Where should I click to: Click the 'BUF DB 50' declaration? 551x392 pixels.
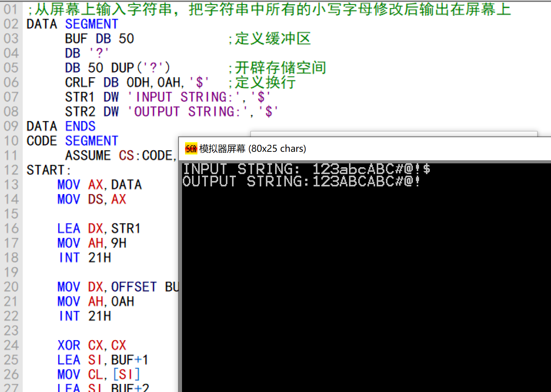pos(99,39)
